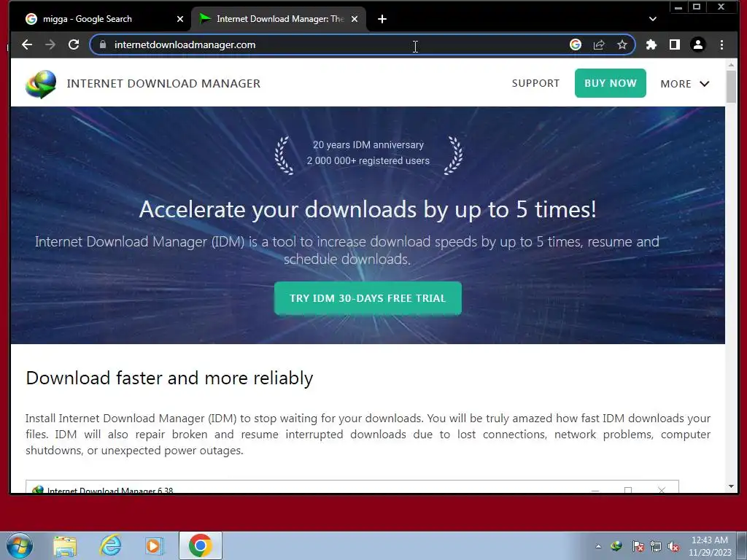Open Chrome three-dot menu
This screenshot has height=560, width=747.
point(721,44)
